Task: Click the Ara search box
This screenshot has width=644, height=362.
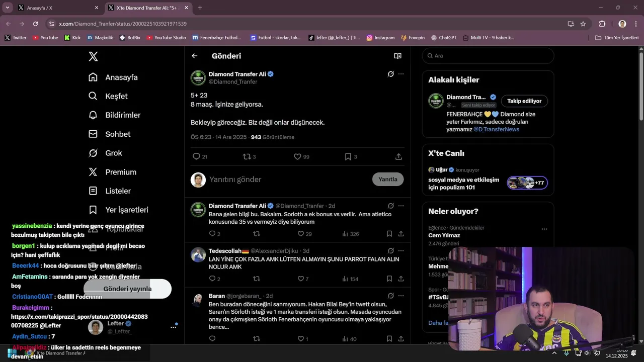Action: click(488, 56)
